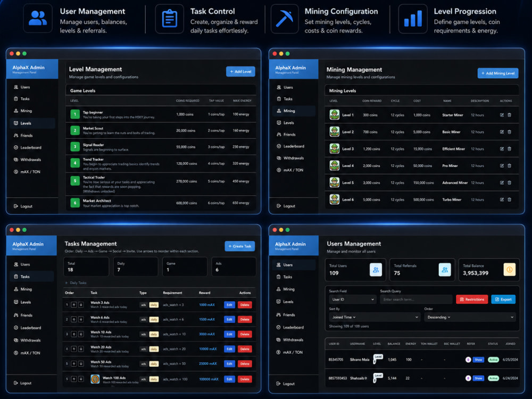Open the Search Field User ID dropdown

point(353,299)
